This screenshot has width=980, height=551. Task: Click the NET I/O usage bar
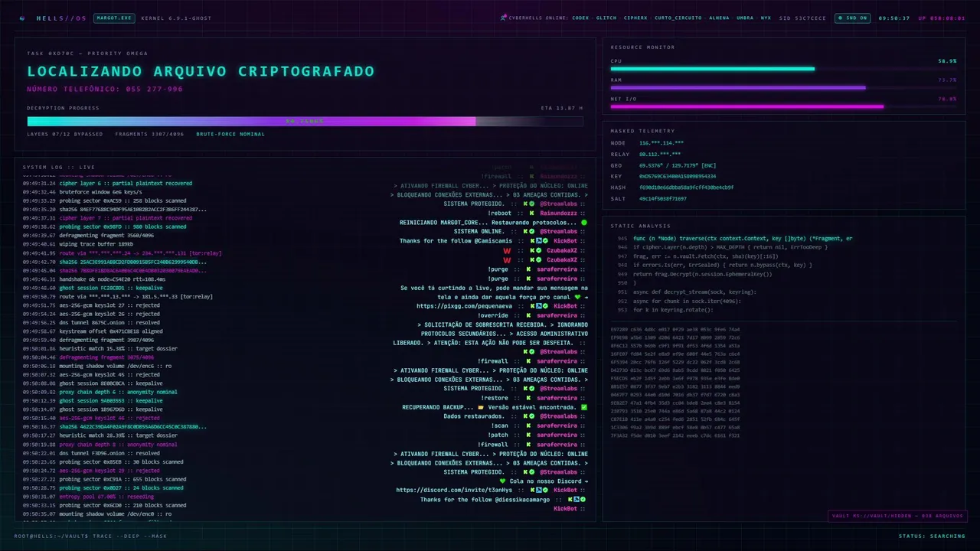(x=783, y=106)
